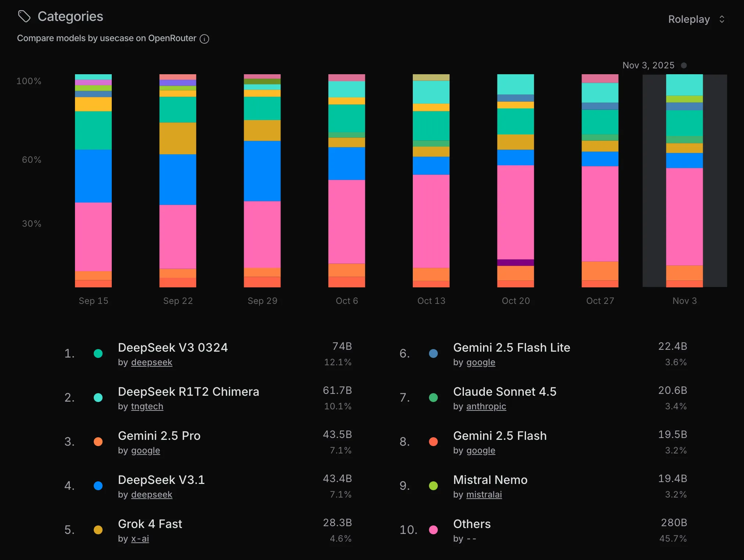Click the pink Others legend dot
Screen dimensions: 744x560
click(433, 530)
